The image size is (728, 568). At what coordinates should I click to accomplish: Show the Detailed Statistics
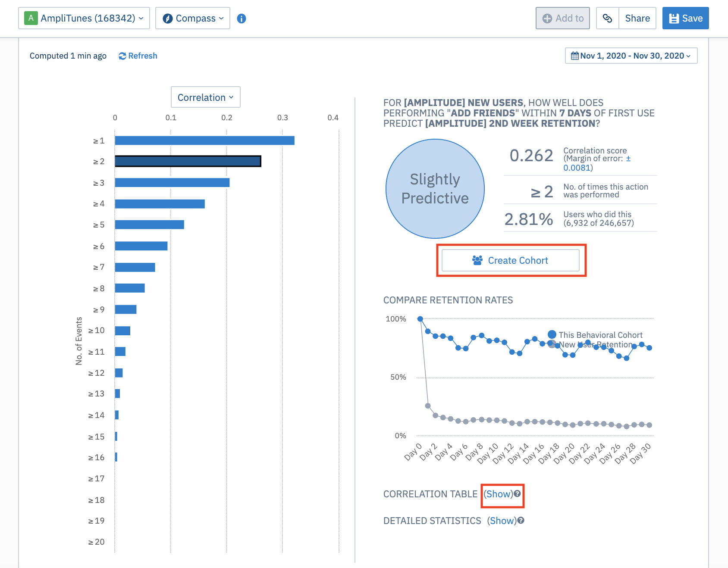click(x=502, y=521)
